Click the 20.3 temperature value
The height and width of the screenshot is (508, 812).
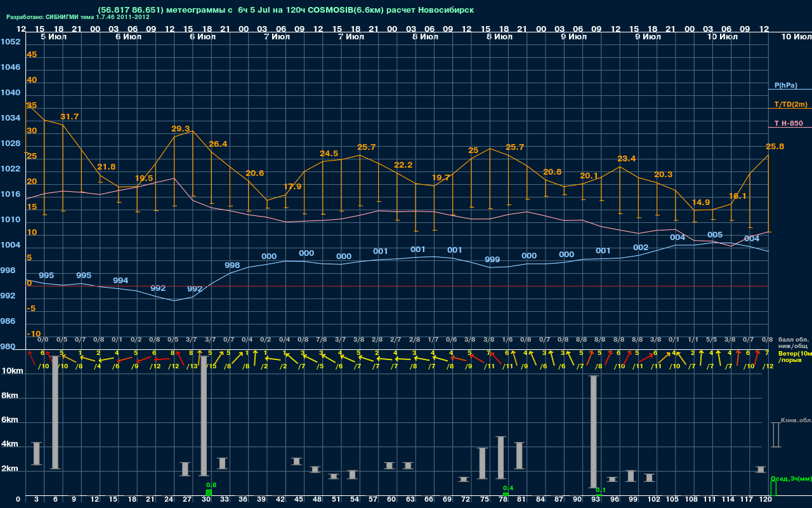point(664,175)
